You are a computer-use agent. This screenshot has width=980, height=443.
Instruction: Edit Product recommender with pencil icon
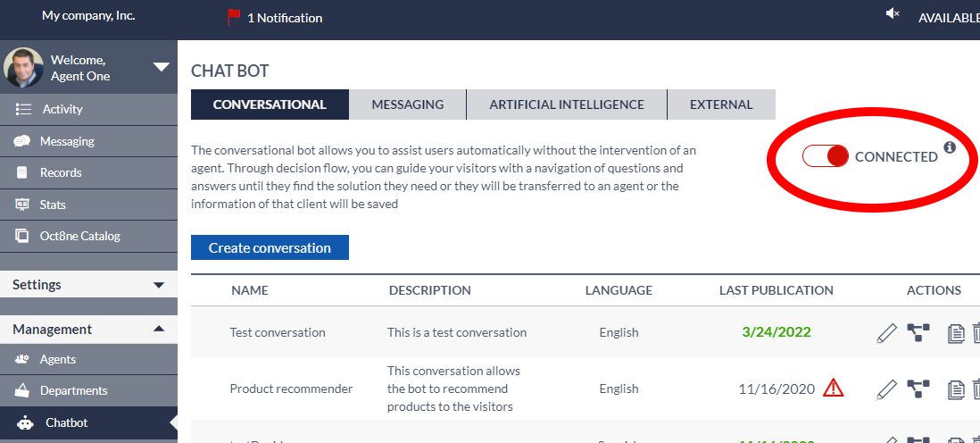tap(886, 389)
